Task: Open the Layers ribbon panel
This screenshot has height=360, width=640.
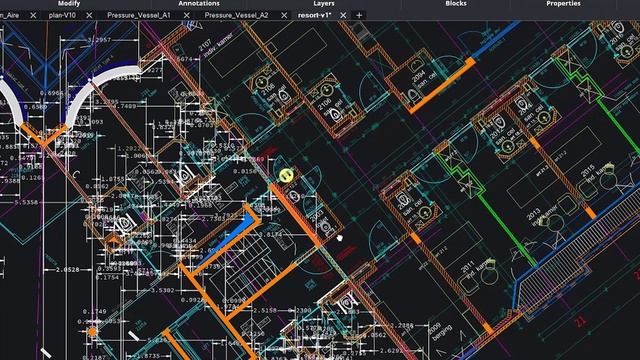Action: pyautogui.click(x=324, y=3)
